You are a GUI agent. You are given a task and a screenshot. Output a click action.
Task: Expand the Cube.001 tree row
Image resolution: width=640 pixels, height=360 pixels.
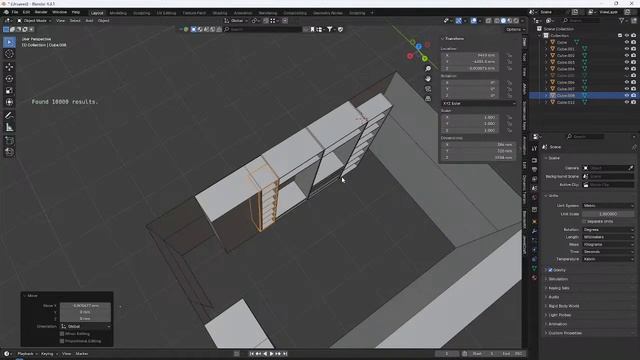point(547,49)
